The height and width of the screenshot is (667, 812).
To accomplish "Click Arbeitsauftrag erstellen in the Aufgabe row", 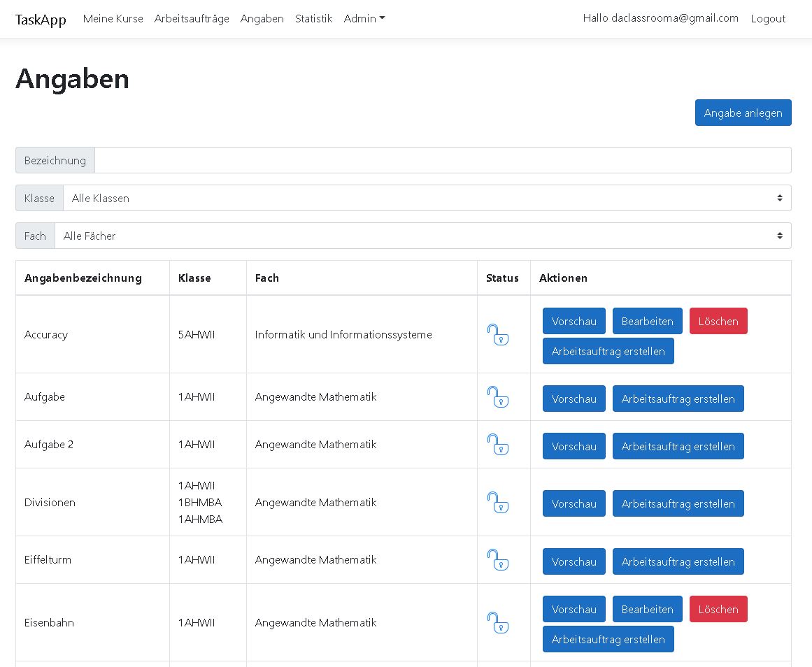I will pyautogui.click(x=678, y=399).
